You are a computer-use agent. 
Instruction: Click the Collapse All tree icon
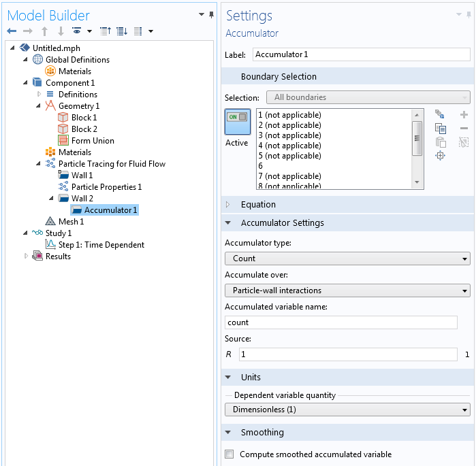[106, 31]
